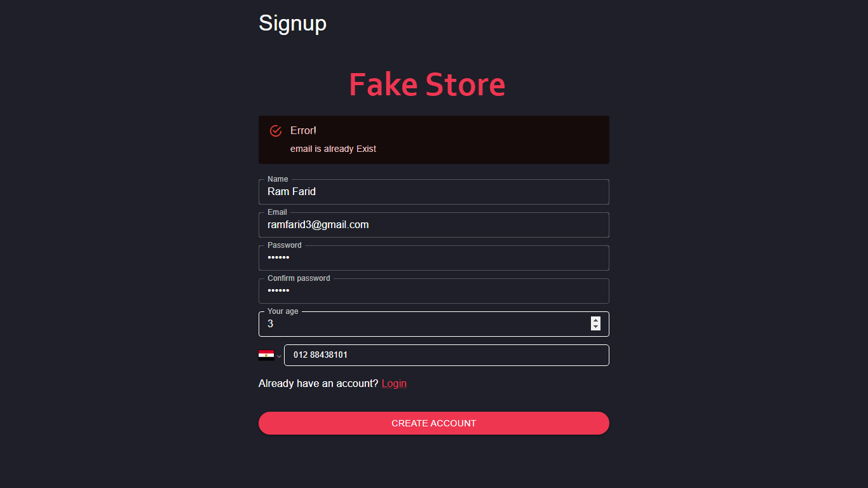Image resolution: width=868 pixels, height=488 pixels.
Task: Click the Egypt flag icon
Action: click(266, 355)
